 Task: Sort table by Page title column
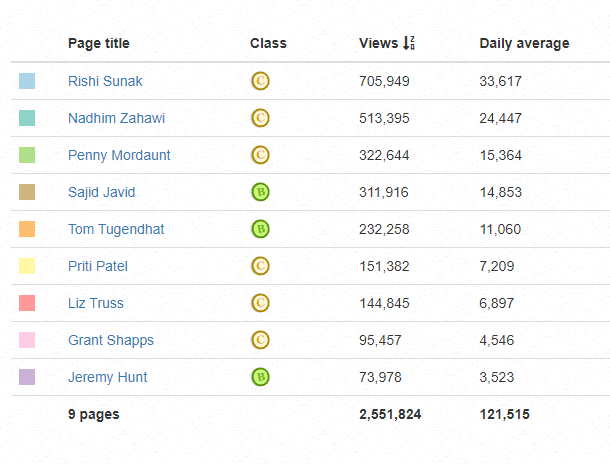click(x=98, y=43)
